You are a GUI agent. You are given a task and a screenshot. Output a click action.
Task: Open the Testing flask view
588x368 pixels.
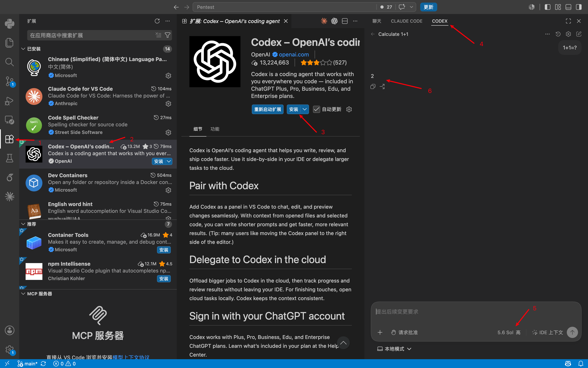click(9, 158)
